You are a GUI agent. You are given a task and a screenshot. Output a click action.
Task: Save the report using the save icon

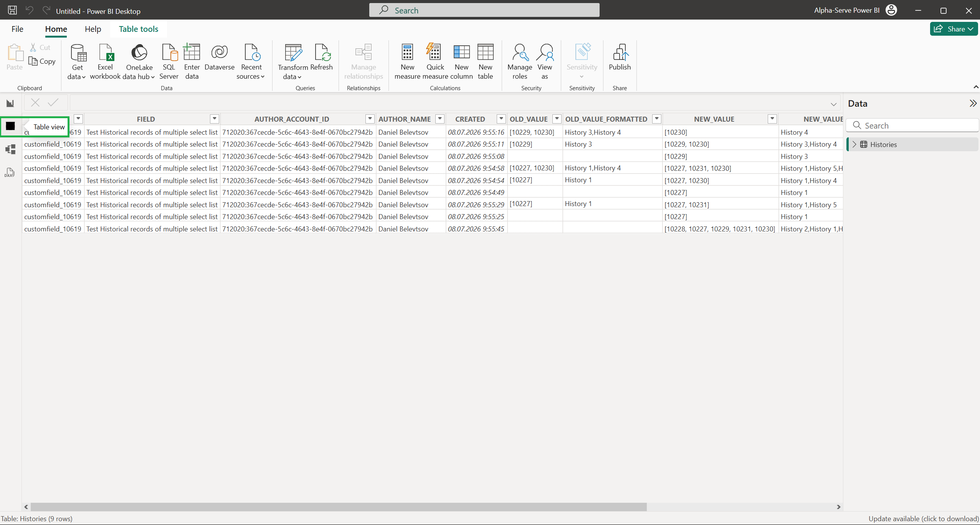(x=12, y=10)
